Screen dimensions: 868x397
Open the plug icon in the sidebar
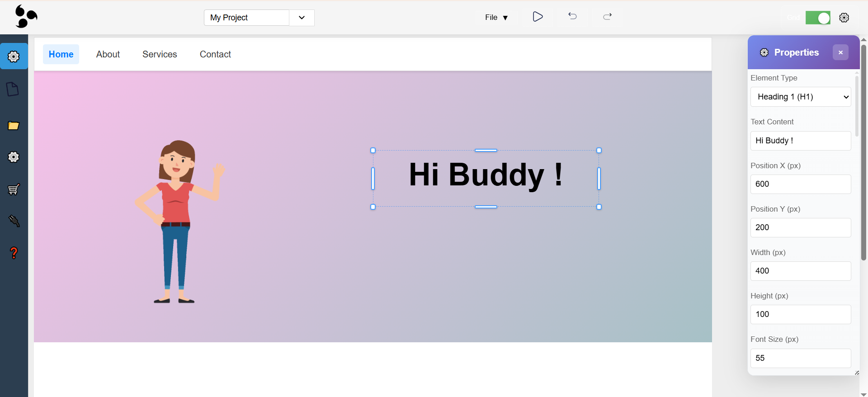[14, 221]
